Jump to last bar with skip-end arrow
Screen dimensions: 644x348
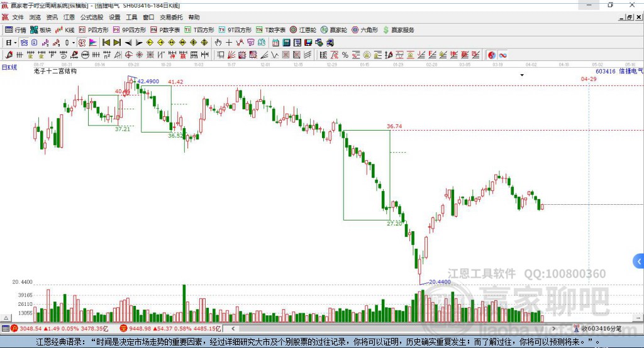(117, 42)
